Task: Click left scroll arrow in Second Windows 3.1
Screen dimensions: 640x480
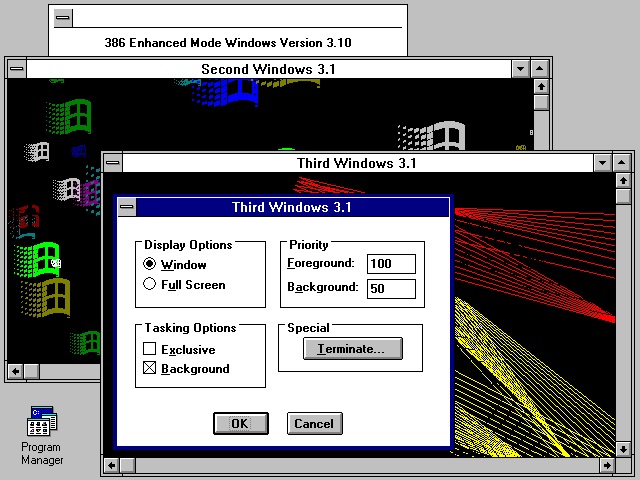Action: (x=15, y=372)
